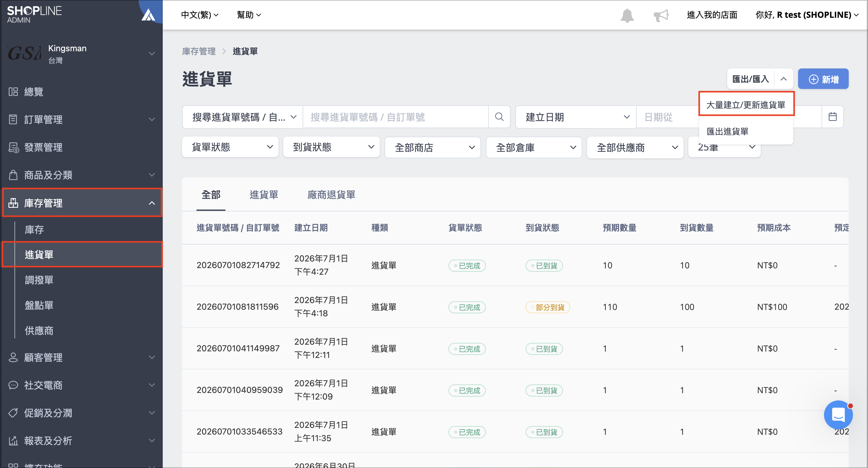Open the live chat support bubble
The width and height of the screenshot is (868, 468).
(838, 415)
